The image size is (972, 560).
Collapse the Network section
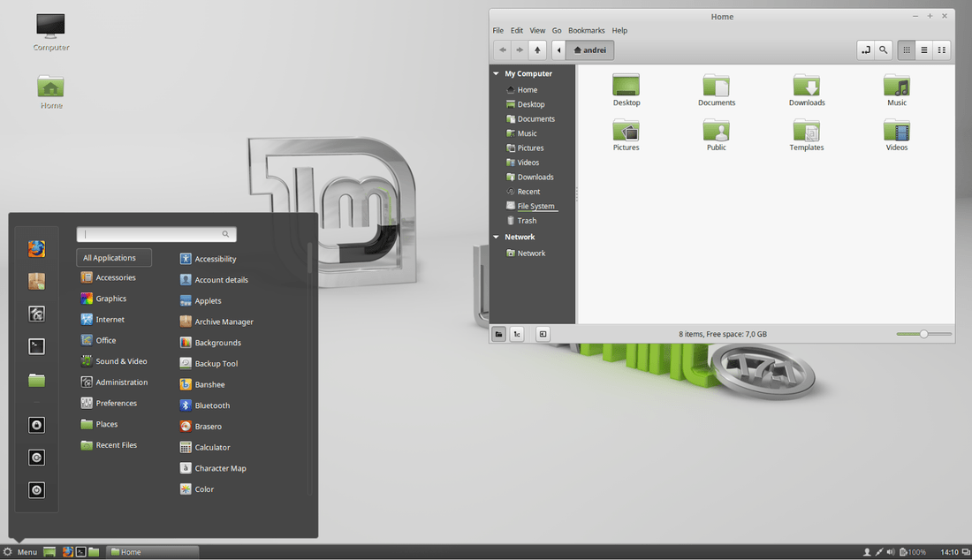497,237
